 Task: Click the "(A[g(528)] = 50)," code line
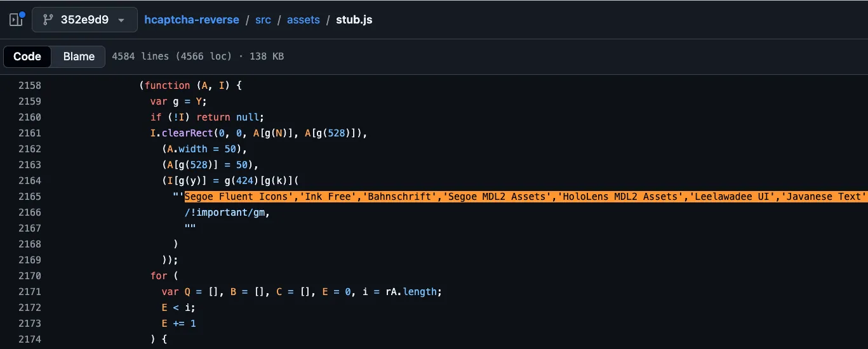(210, 165)
